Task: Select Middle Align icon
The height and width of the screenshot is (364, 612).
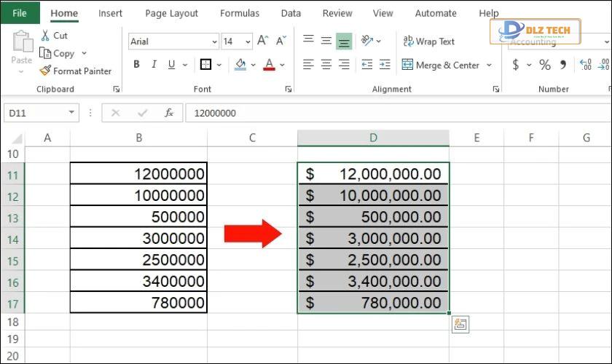Action: tap(326, 41)
